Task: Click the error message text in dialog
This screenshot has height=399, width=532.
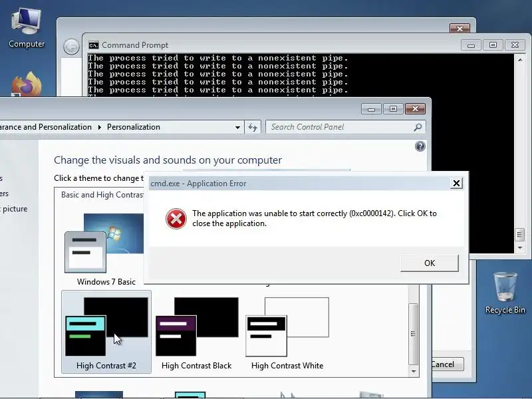Action: (x=315, y=218)
